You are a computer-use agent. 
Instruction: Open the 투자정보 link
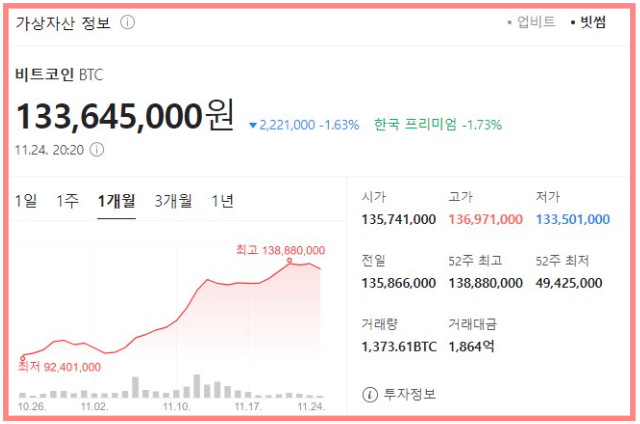[410, 395]
